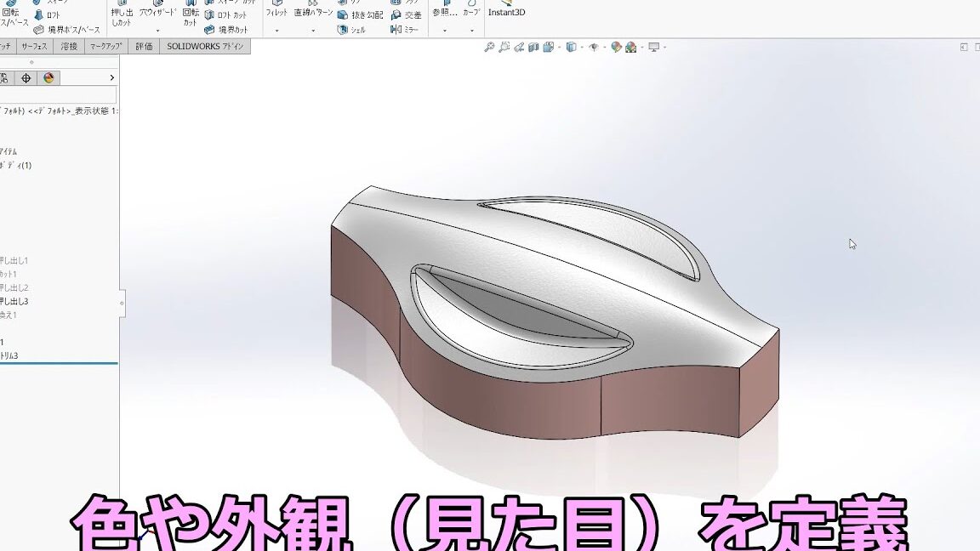Select トリム3 feature in tree
Image resolution: width=980 pixels, height=551 pixels.
tap(9, 355)
